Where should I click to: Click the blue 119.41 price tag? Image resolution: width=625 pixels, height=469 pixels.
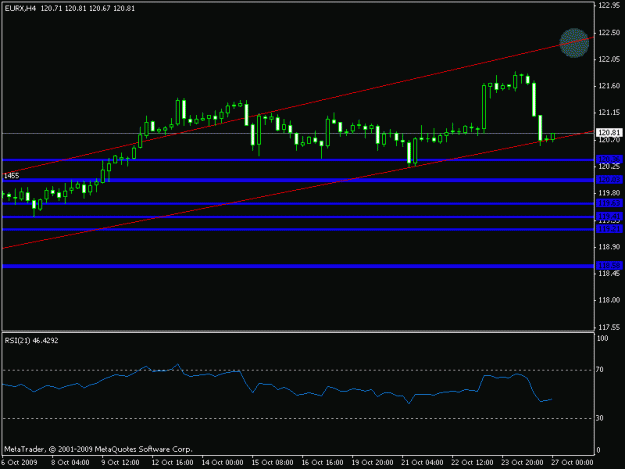point(609,216)
